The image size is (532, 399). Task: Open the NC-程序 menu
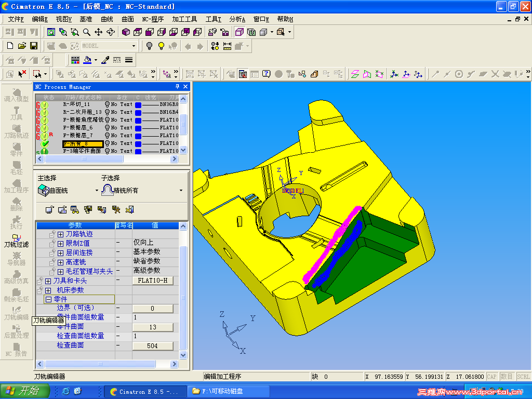pos(153,19)
